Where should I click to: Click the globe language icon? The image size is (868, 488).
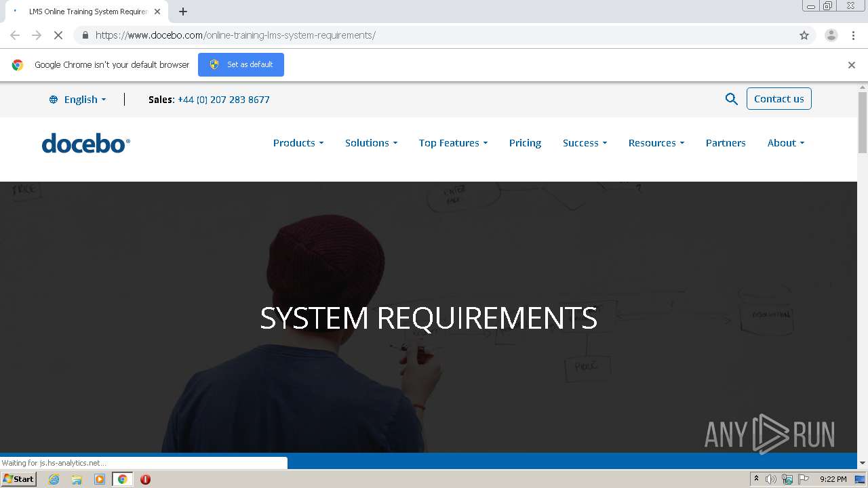[x=54, y=100]
